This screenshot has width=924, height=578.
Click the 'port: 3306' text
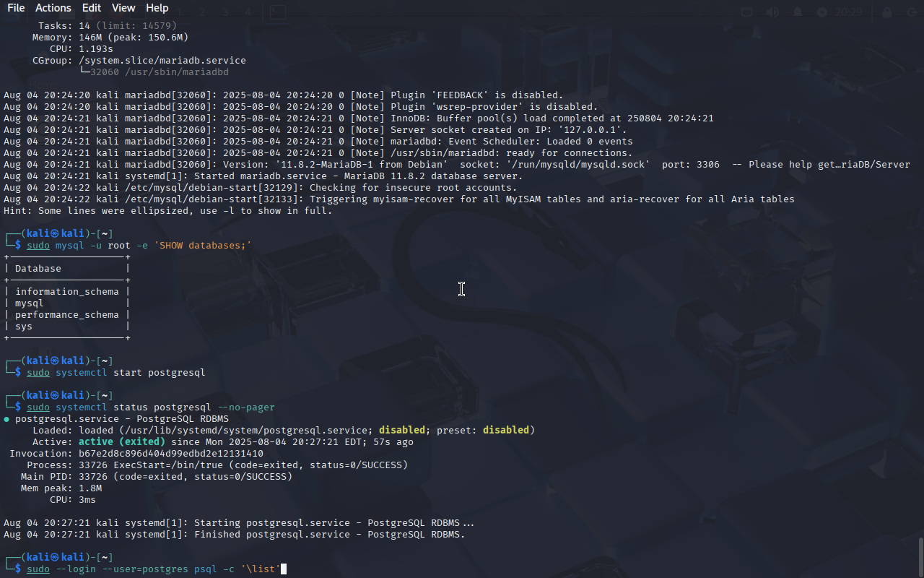click(x=691, y=165)
